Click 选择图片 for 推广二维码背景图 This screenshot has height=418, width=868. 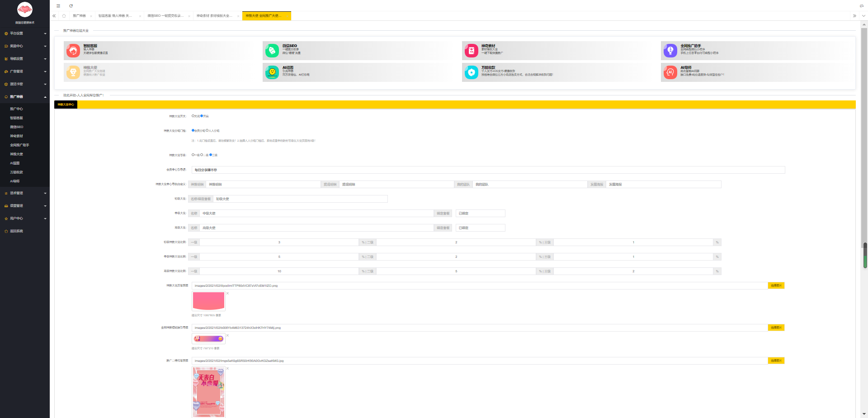[x=776, y=361]
